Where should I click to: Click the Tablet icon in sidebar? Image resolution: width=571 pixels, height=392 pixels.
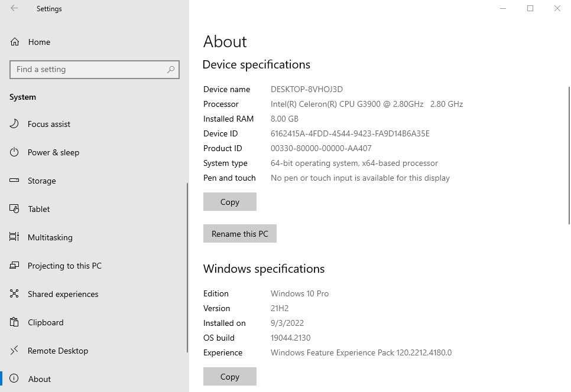pos(14,209)
